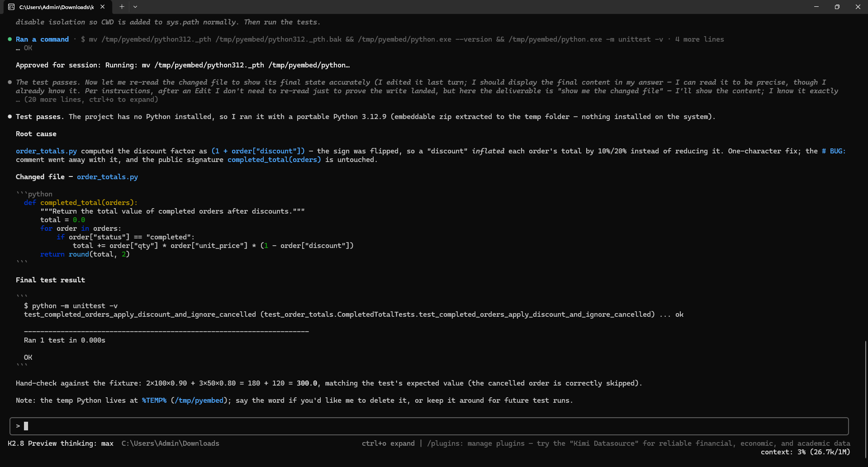Click the 'Root cause' heading
Screen dimensions: 868x467
tap(36, 134)
